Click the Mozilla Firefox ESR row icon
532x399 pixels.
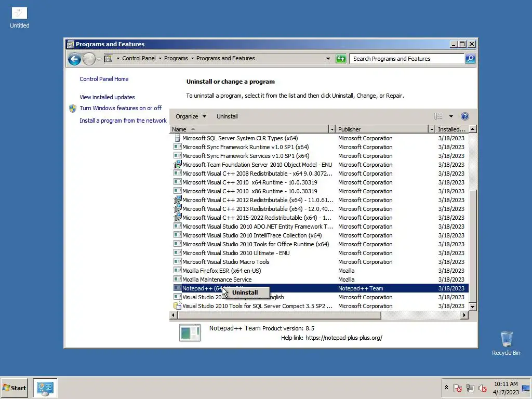(178, 270)
